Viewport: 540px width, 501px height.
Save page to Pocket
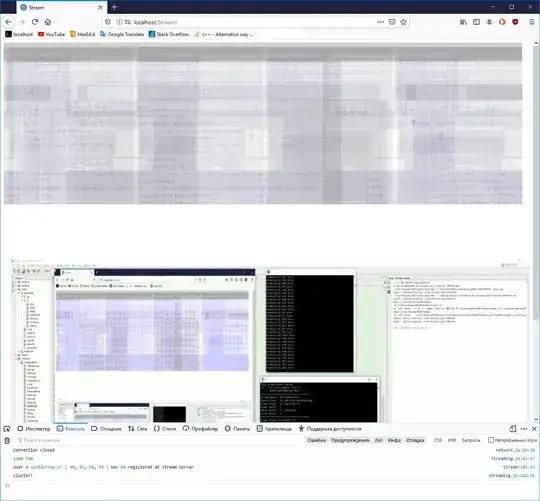tap(392, 22)
